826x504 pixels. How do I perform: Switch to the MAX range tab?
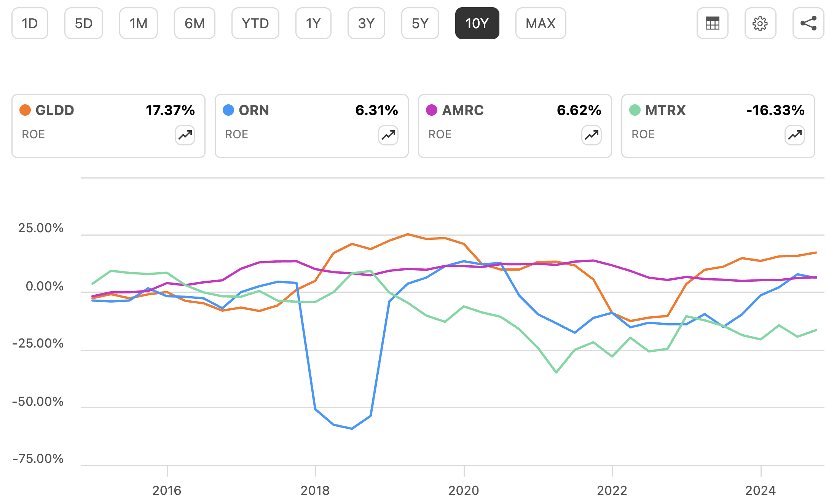click(x=541, y=23)
